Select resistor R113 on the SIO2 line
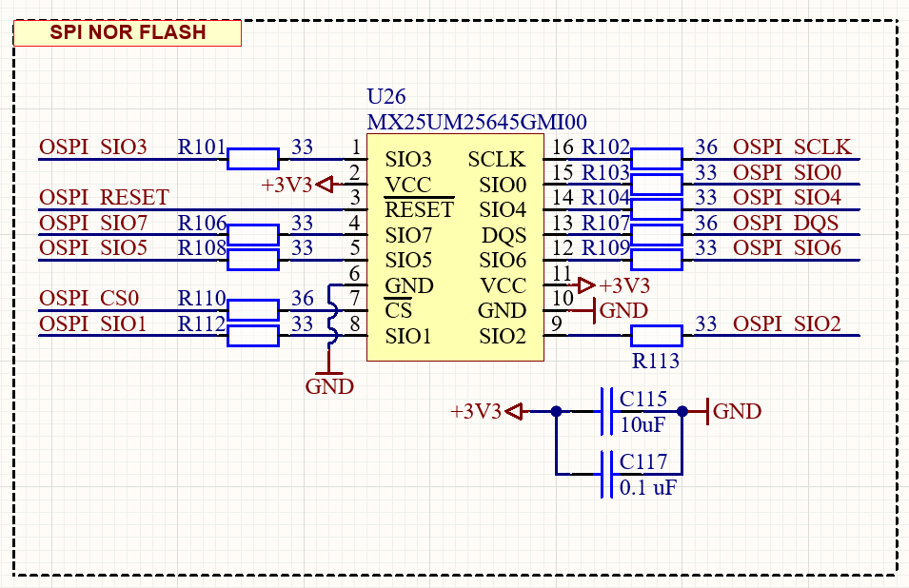The height and width of the screenshot is (588, 909). pos(657,335)
